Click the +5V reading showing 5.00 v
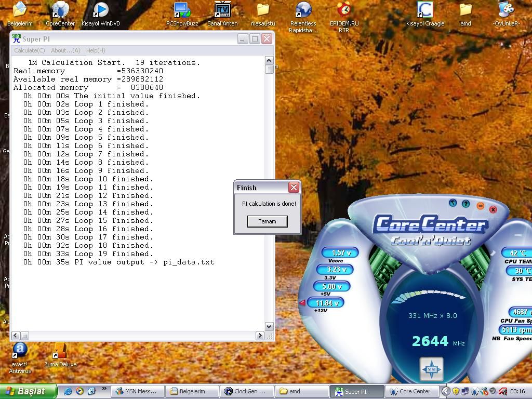Viewport: 532px width, 399px height. [x=331, y=286]
